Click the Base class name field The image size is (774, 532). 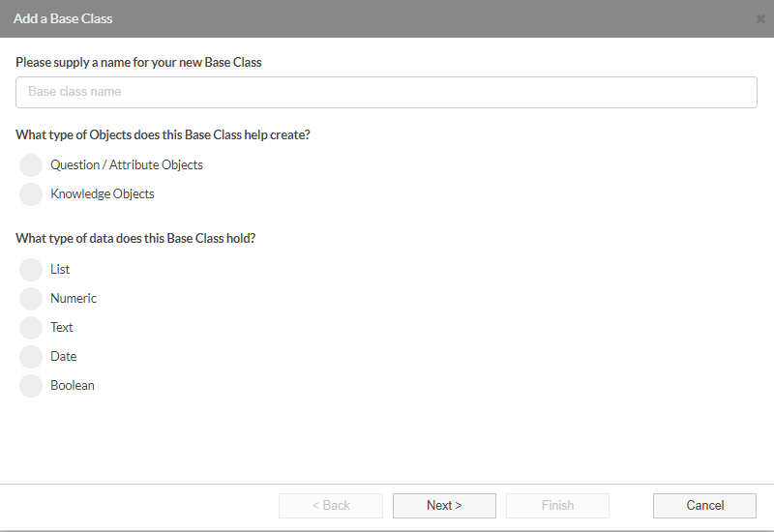pyautogui.click(x=386, y=92)
